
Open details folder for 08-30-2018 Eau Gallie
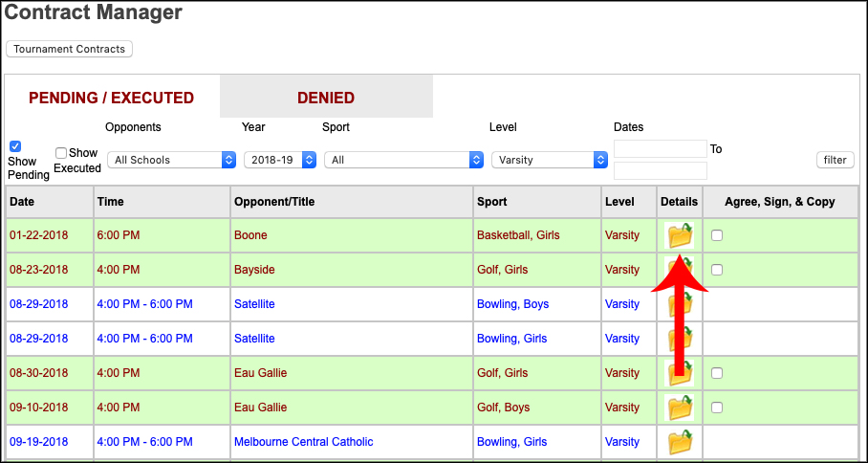click(x=680, y=373)
